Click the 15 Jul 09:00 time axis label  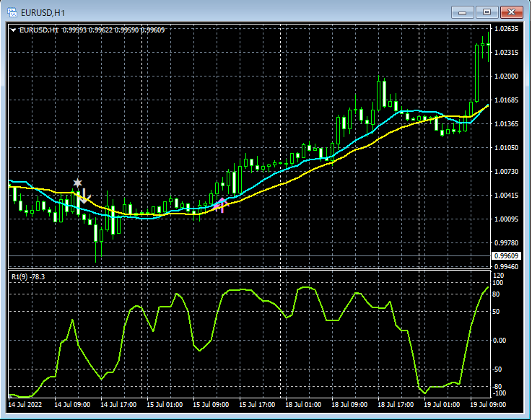[x=211, y=405]
